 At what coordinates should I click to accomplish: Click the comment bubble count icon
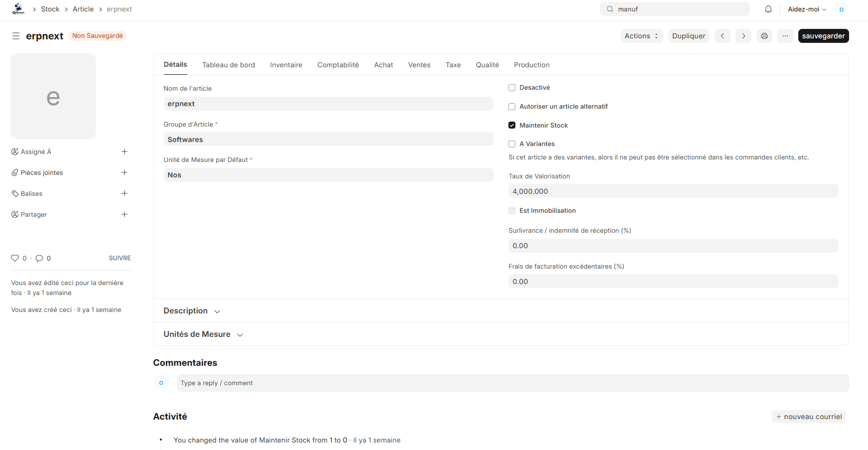pyautogui.click(x=39, y=258)
